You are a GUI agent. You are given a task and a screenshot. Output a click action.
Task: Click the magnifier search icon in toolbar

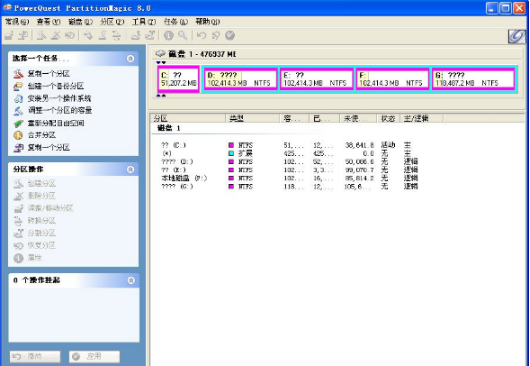click(183, 35)
